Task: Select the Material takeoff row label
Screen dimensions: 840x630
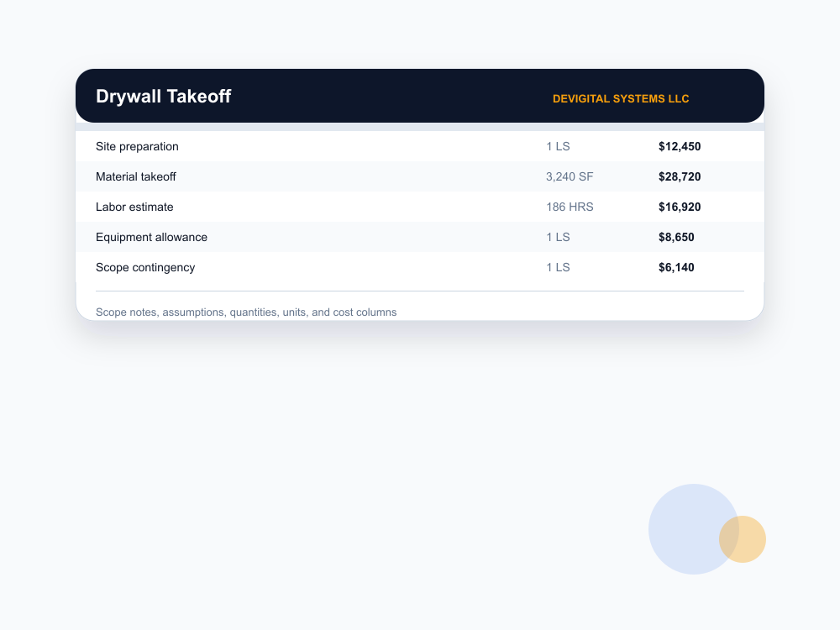Action: tap(135, 176)
